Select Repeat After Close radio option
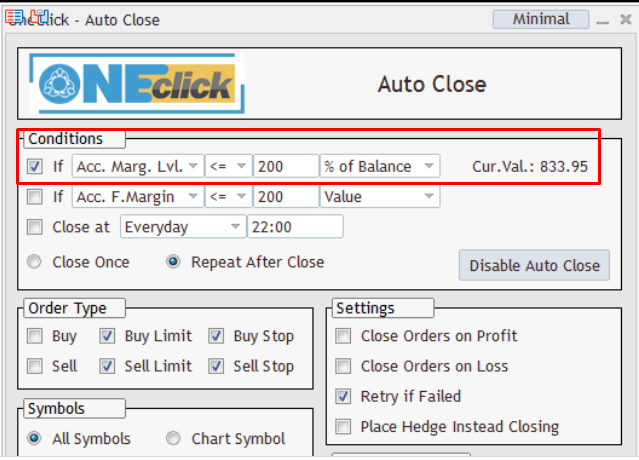 173,262
